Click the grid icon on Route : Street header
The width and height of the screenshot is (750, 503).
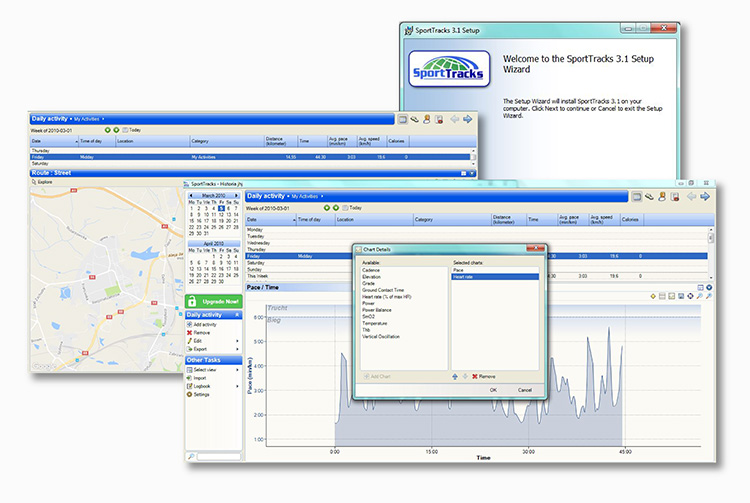click(x=463, y=173)
